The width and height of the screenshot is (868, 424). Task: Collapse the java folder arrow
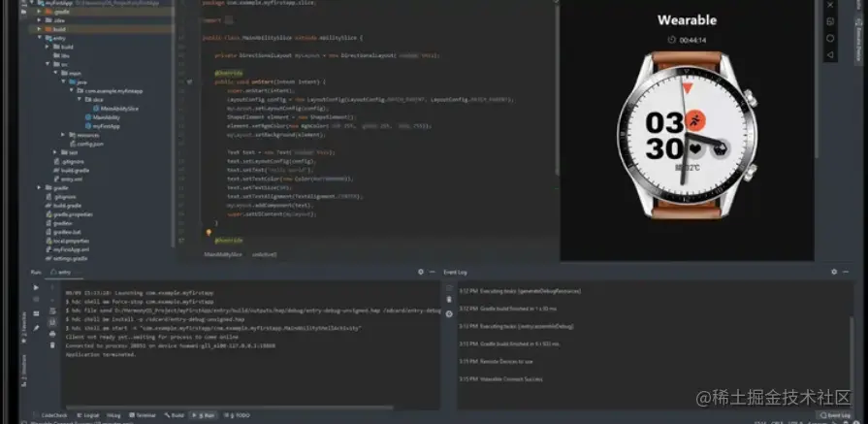coord(63,82)
